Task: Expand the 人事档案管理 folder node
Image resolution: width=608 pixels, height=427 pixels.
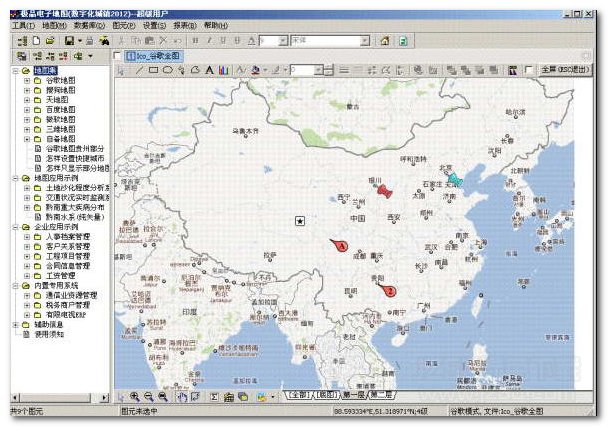Action: (x=27, y=237)
